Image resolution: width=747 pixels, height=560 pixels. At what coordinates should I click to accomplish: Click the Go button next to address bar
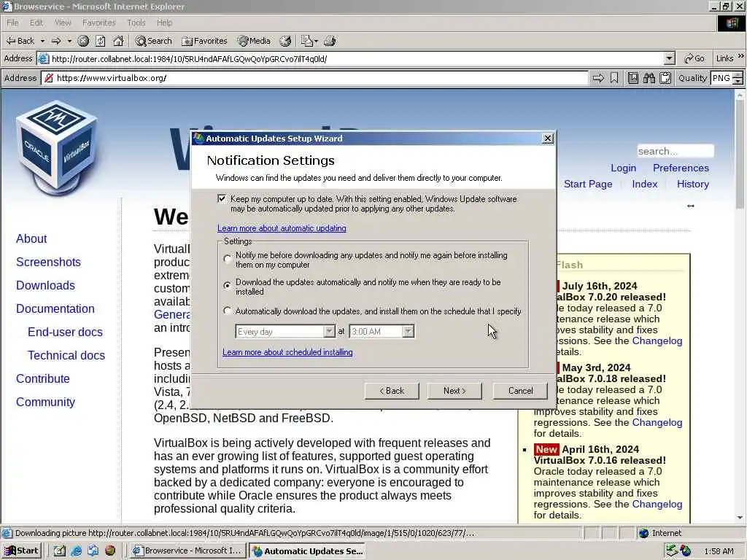(694, 58)
